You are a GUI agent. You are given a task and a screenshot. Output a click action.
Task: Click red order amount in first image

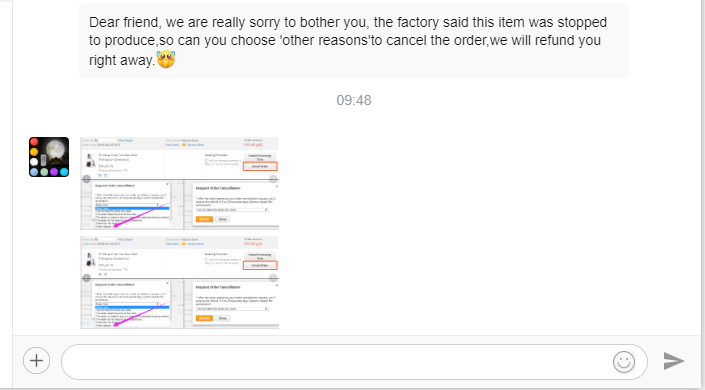(253, 145)
